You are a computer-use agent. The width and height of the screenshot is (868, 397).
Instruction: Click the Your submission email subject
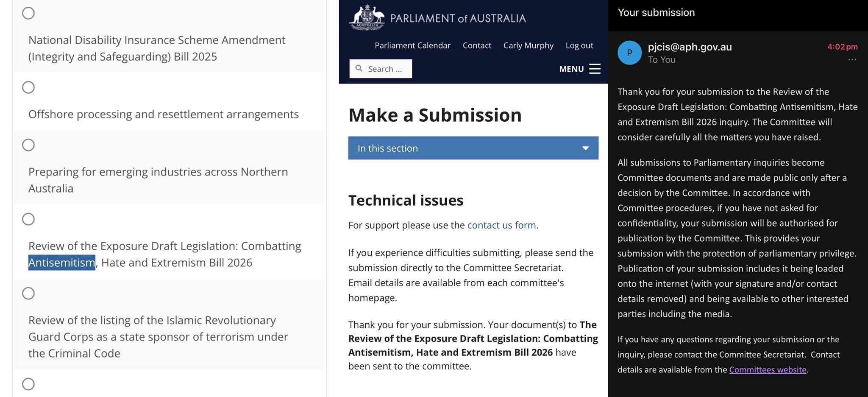pyautogui.click(x=656, y=13)
